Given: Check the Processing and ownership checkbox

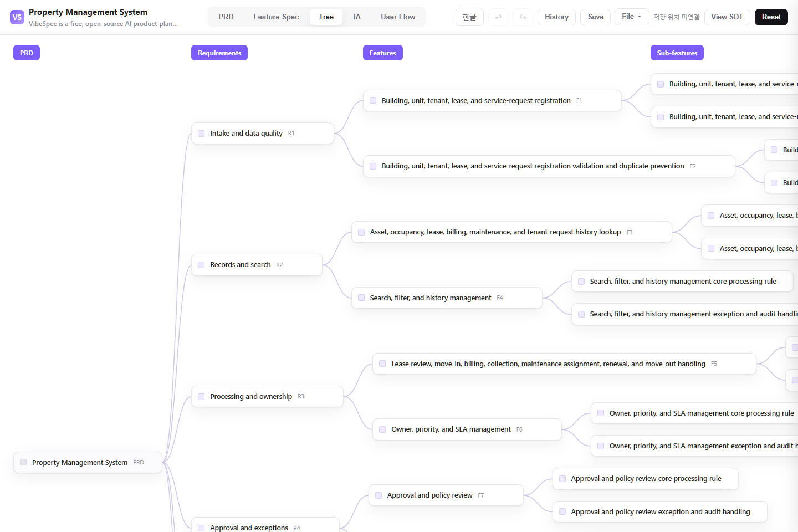Looking at the screenshot, I should (x=201, y=397).
